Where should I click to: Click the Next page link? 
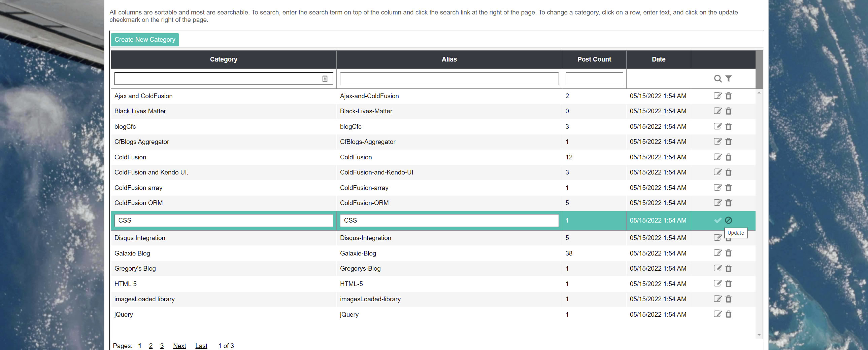click(179, 346)
